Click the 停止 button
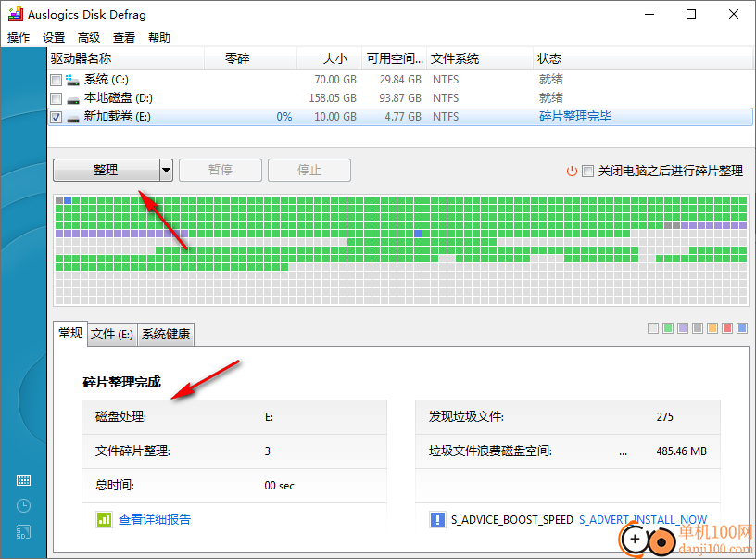The width and height of the screenshot is (756, 559). point(309,170)
